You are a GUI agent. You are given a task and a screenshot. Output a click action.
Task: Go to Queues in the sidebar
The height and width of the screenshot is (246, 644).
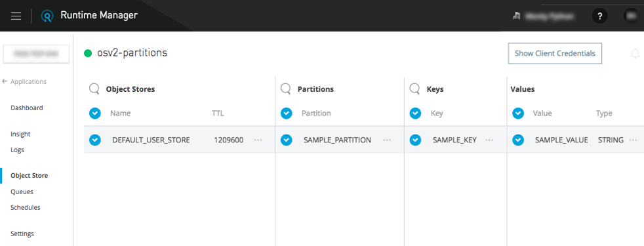tap(22, 192)
